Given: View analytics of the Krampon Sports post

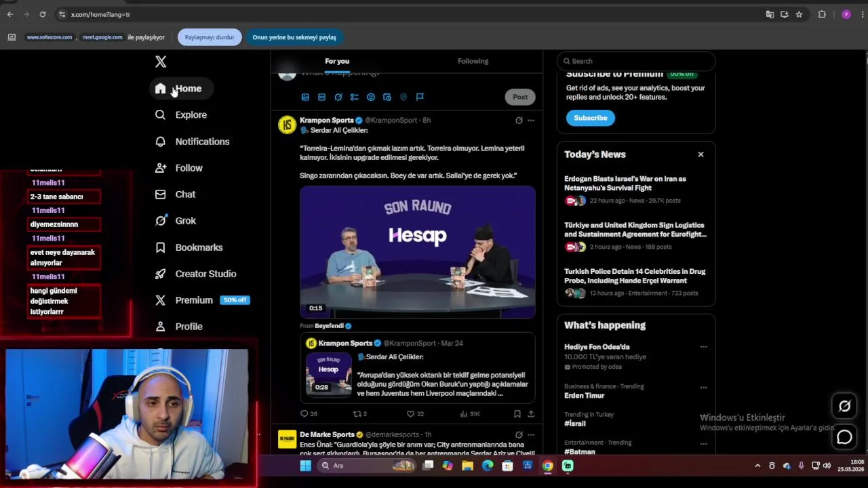Looking at the screenshot, I should 469,413.
